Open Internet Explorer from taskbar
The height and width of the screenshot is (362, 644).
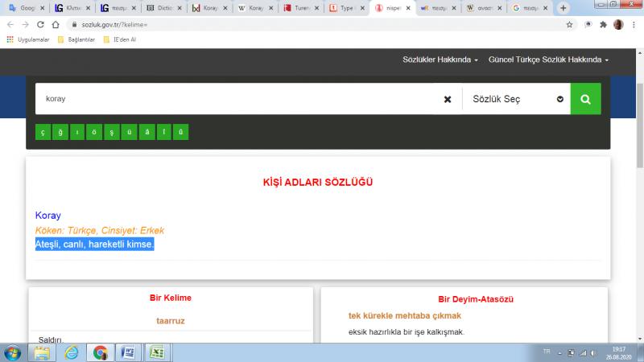(71, 353)
